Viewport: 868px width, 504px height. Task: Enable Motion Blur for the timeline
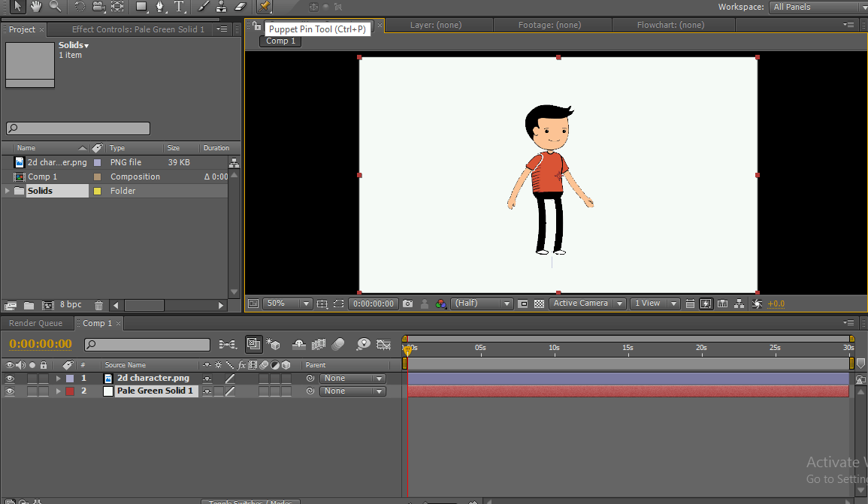337,344
